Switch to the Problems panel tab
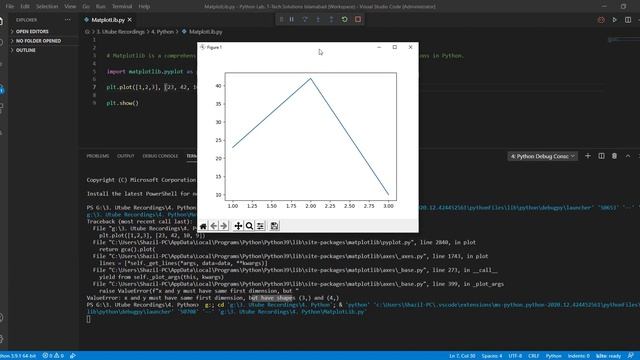 98,156
